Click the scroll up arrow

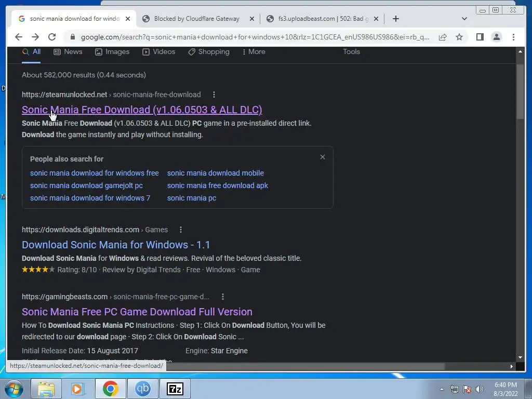pos(520,51)
